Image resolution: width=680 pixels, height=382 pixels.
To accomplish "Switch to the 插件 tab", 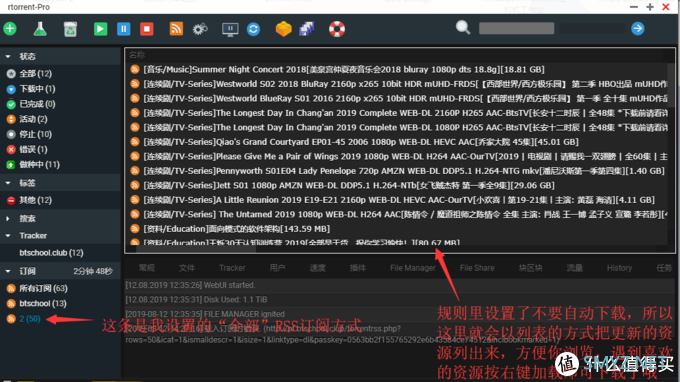I will coord(358,268).
